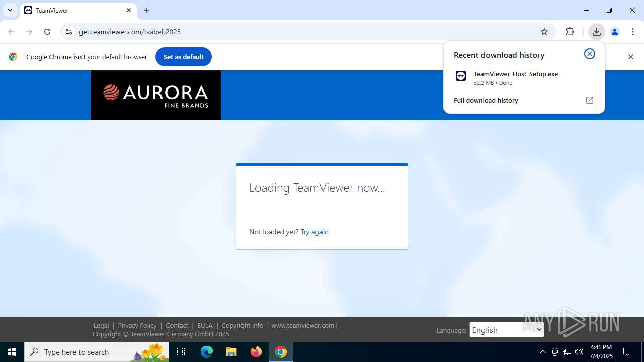
Task: Open the Privacy Policy footer link
Action: [137, 325]
